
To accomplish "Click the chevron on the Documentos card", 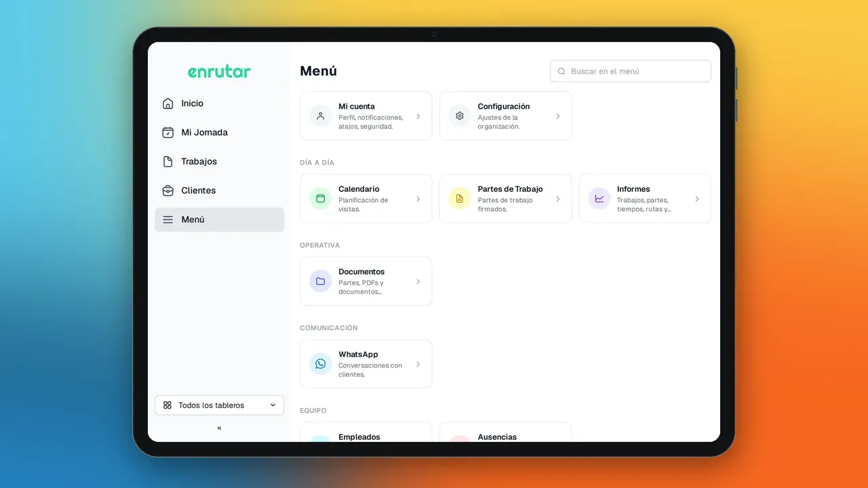I will click(418, 282).
